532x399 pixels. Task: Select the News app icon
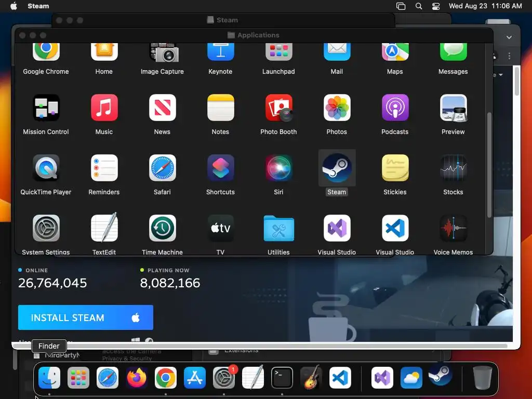(162, 108)
